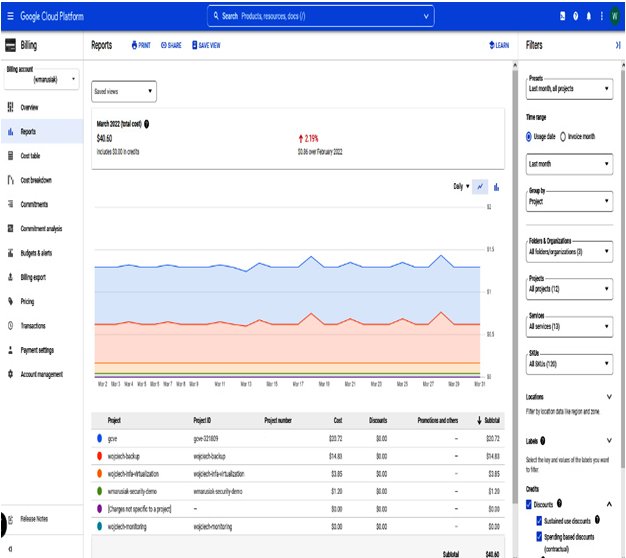Click the Transactions clock sidebar icon

coord(10,325)
